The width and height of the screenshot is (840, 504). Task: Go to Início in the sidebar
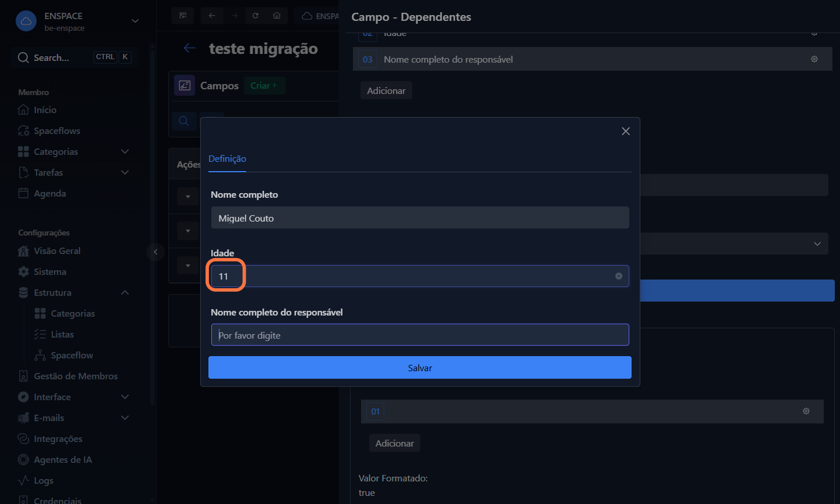[45, 110]
